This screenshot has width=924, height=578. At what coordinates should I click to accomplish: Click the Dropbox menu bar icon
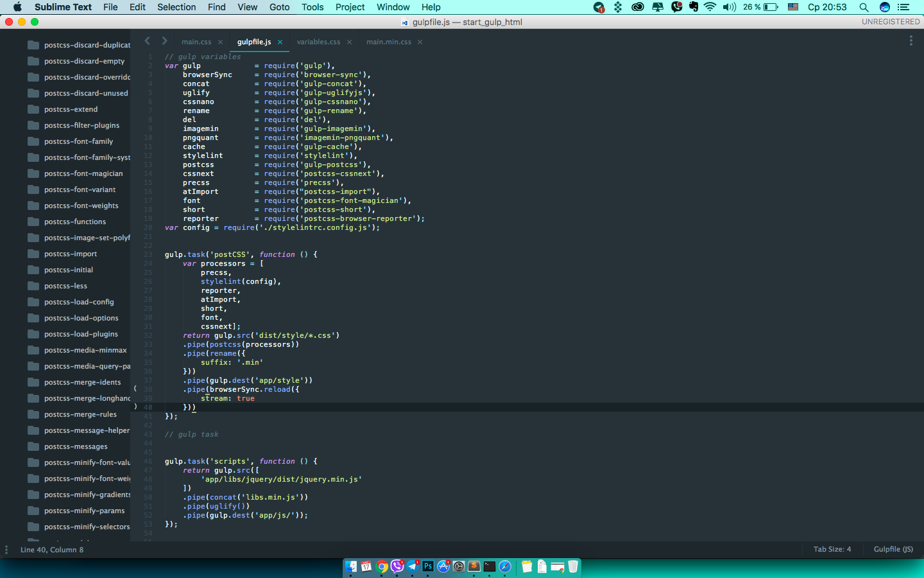[618, 7]
